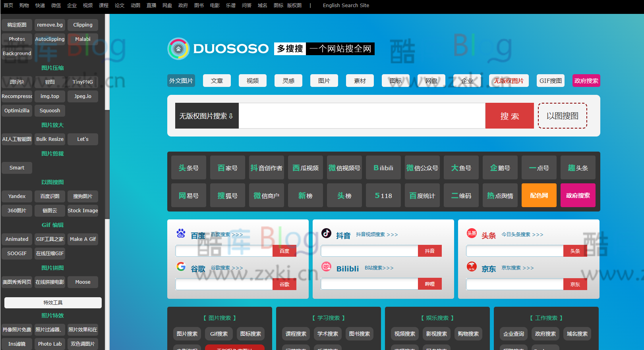Click the red 百度 search button
Viewport: 644px width, 350px height.
coord(284,251)
